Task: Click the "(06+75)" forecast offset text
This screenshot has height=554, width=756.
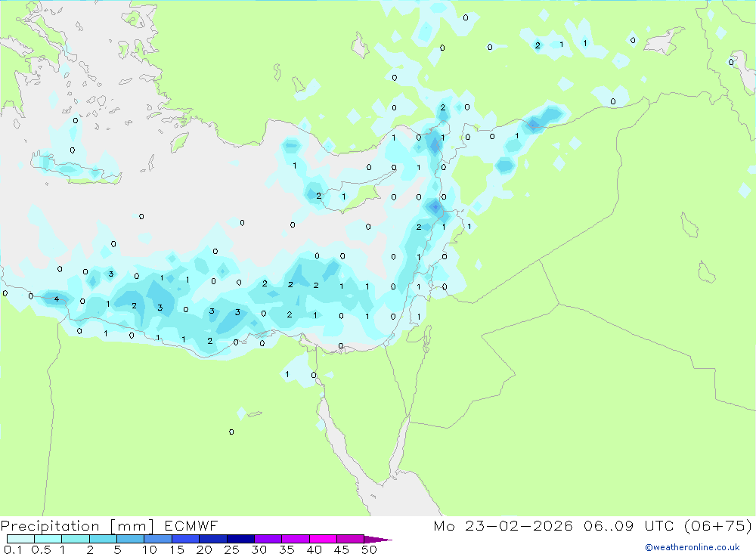Action: 718,525
